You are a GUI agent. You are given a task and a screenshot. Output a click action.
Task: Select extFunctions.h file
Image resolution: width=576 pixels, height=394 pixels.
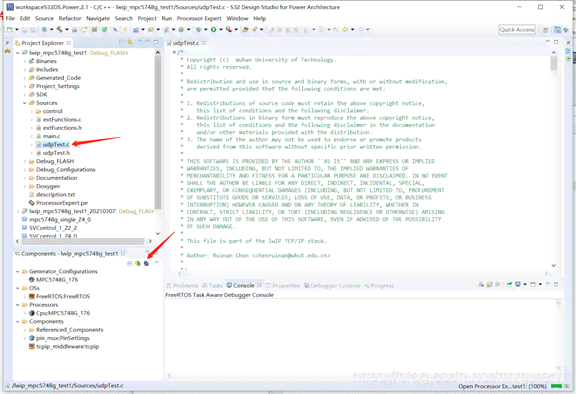tap(59, 128)
